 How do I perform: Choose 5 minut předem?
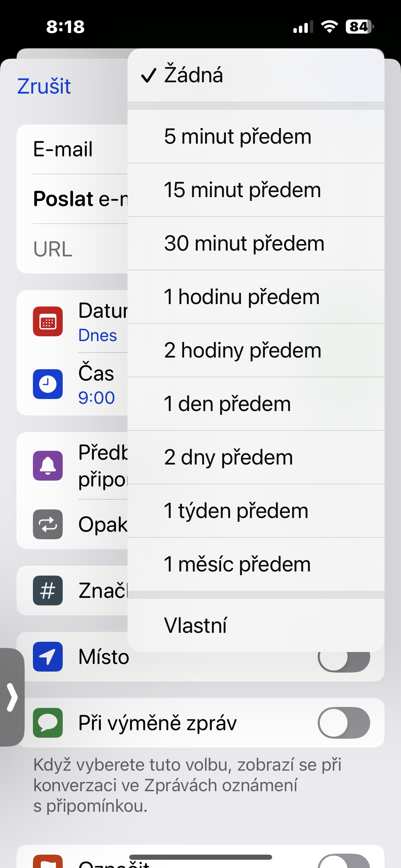(x=256, y=136)
